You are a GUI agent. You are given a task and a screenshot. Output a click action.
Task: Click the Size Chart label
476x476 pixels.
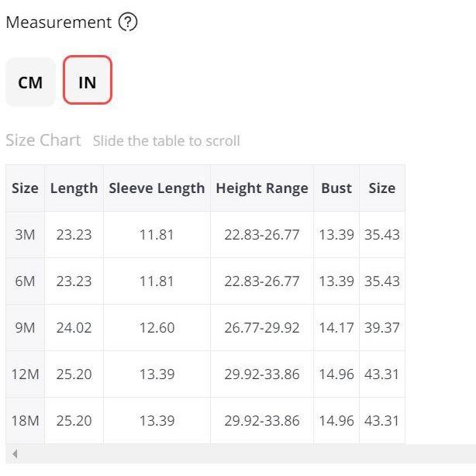point(43,140)
